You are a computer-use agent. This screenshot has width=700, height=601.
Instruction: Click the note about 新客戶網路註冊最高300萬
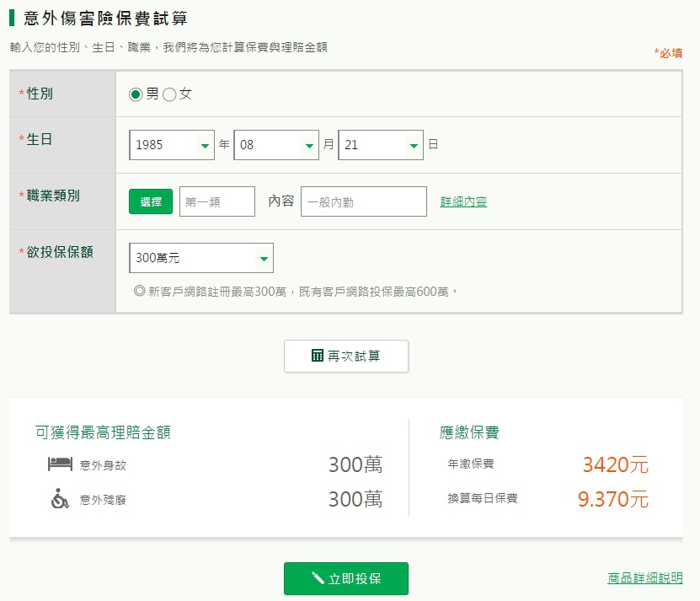click(x=296, y=292)
